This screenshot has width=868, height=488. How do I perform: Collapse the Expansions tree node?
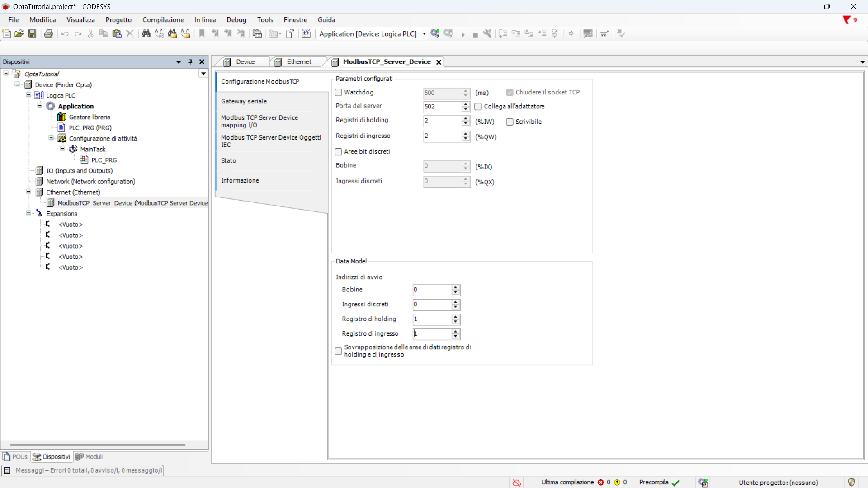(28, 213)
